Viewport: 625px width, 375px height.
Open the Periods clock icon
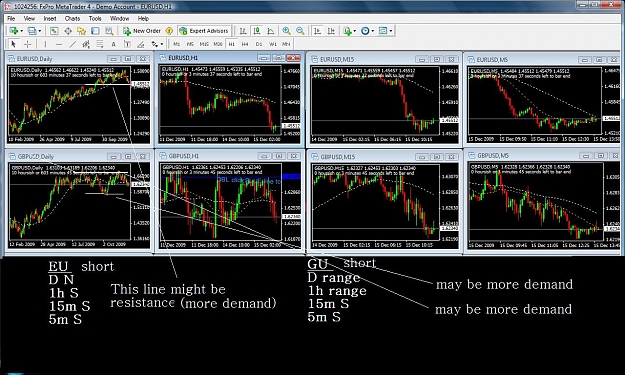[x=365, y=31]
